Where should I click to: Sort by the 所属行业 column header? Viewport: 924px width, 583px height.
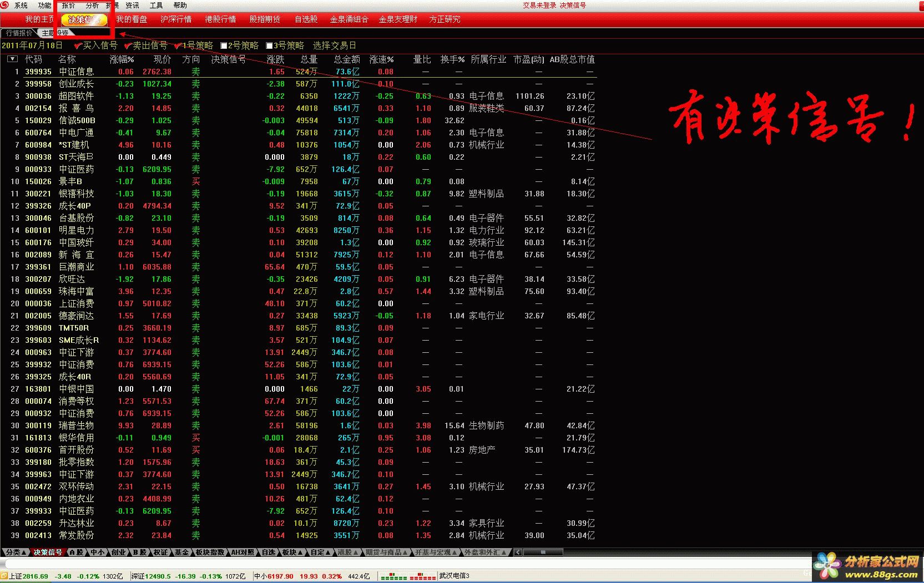488,59
